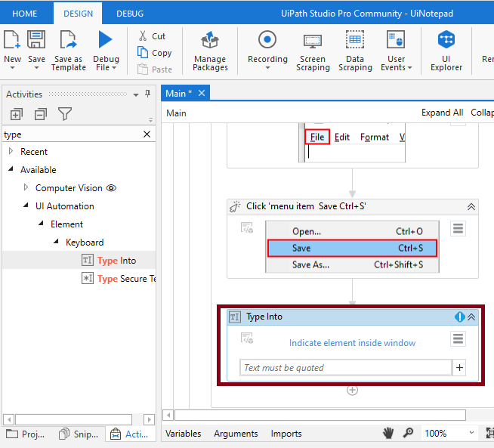Focus the activities search field

click(73, 134)
